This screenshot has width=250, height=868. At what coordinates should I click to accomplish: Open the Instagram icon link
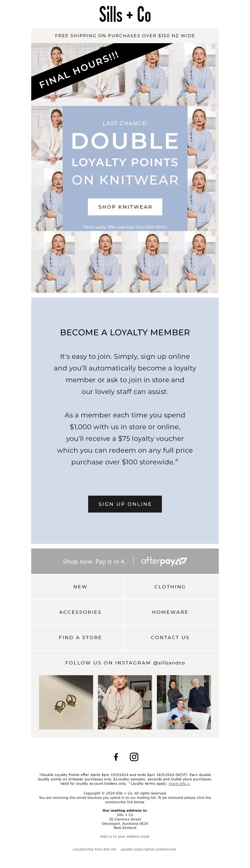coord(134,757)
